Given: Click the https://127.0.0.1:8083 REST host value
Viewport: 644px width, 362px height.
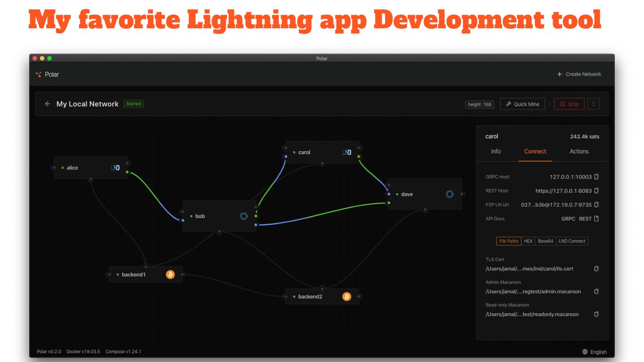Looking at the screenshot, I should 564,191.
